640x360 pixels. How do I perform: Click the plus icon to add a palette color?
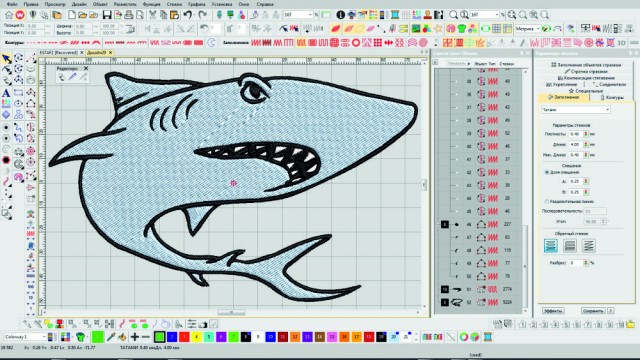134,337
